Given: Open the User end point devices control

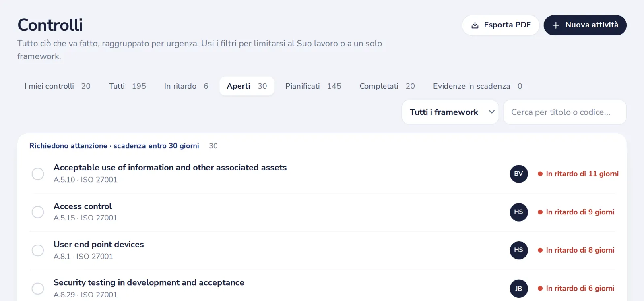Looking at the screenshot, I should pos(99,245).
